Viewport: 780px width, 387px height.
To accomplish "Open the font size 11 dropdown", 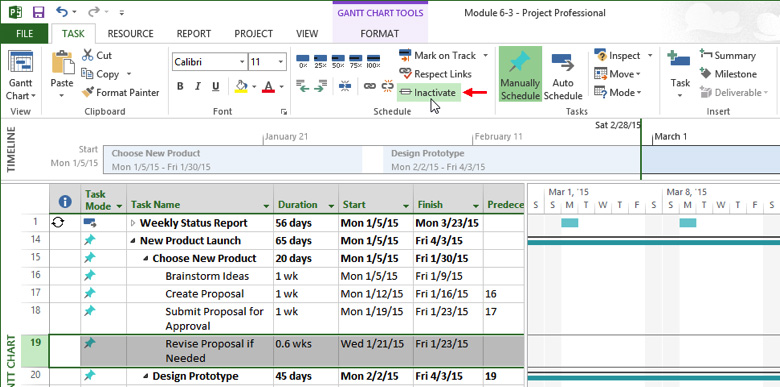I will click(x=281, y=62).
